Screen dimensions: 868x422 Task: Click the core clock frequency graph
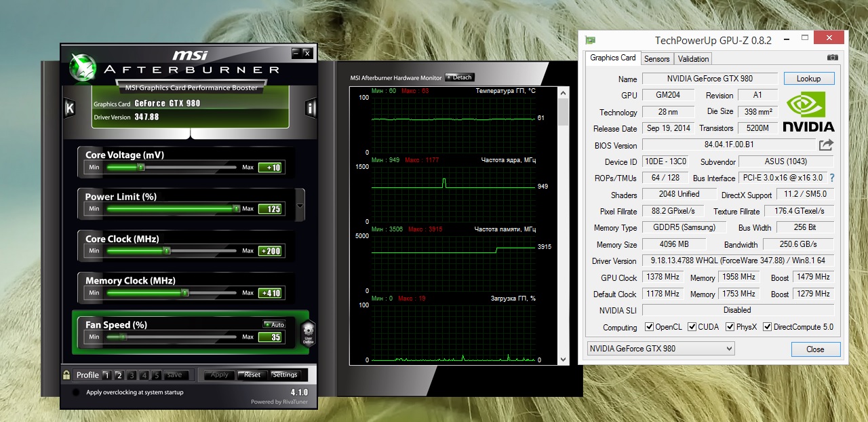pos(453,193)
